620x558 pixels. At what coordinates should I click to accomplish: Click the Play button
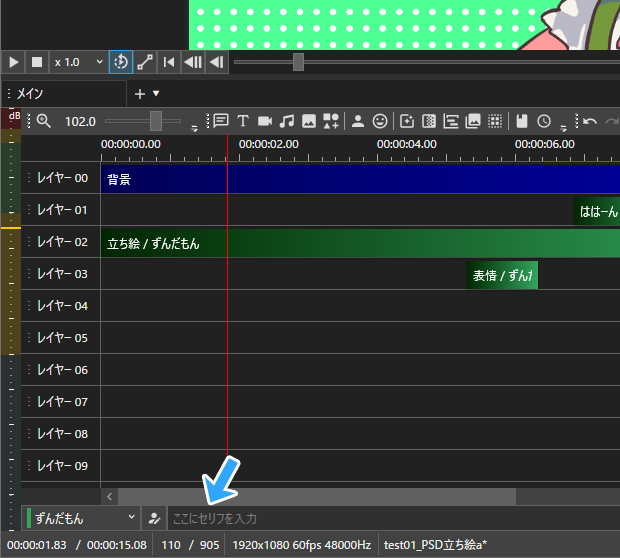(x=13, y=62)
